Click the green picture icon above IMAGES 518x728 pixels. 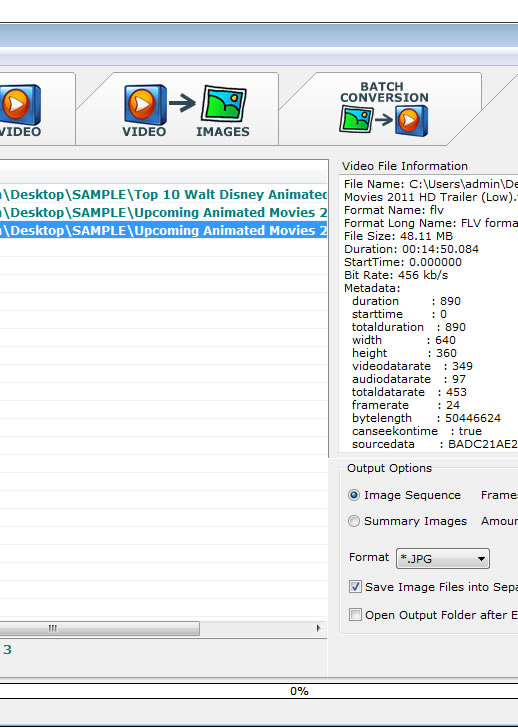click(223, 104)
